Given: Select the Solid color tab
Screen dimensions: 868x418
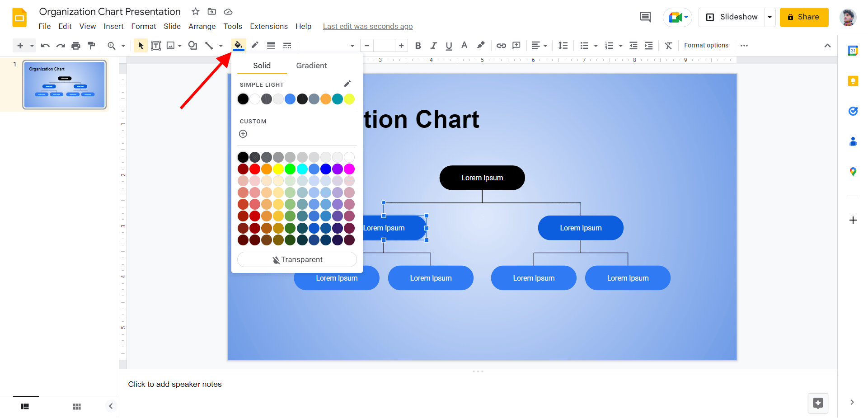Looking at the screenshot, I should [261, 66].
